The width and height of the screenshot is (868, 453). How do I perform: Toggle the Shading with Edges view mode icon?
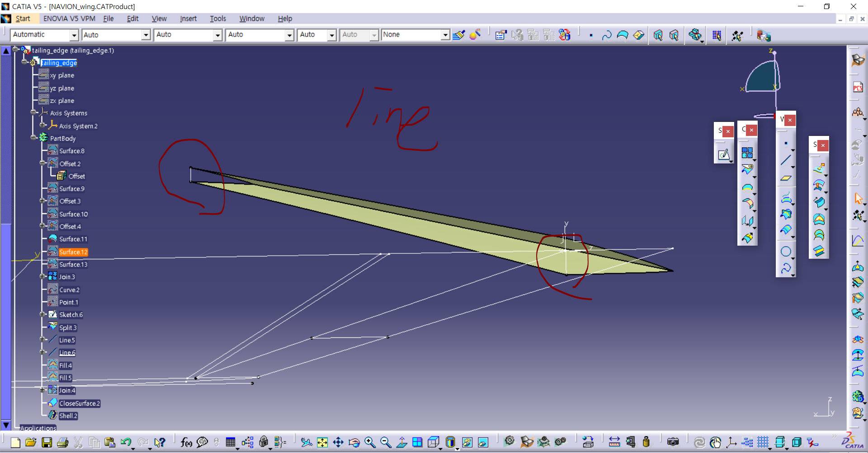click(450, 442)
